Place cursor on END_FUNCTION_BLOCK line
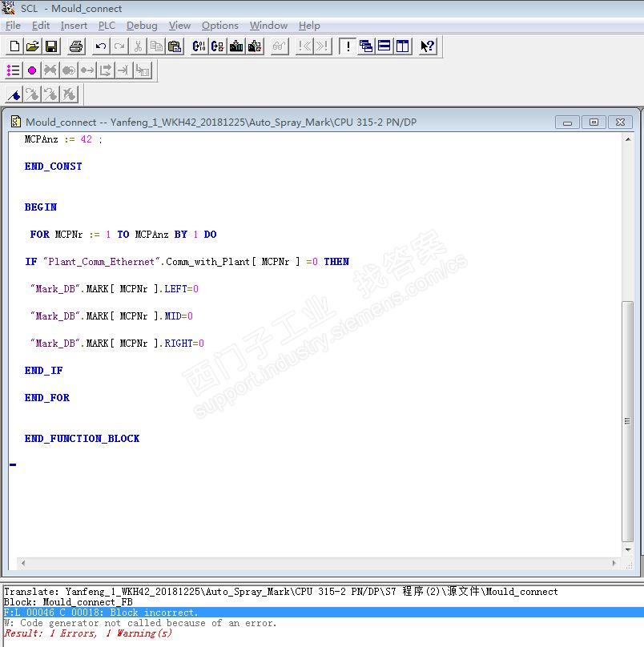Image resolution: width=644 pixels, height=647 pixels. click(82, 438)
